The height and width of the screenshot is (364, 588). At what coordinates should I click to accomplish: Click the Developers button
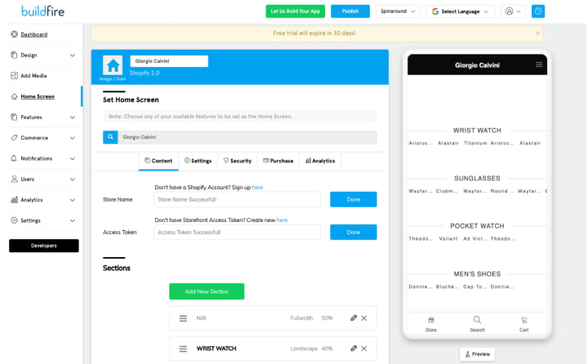click(x=44, y=246)
